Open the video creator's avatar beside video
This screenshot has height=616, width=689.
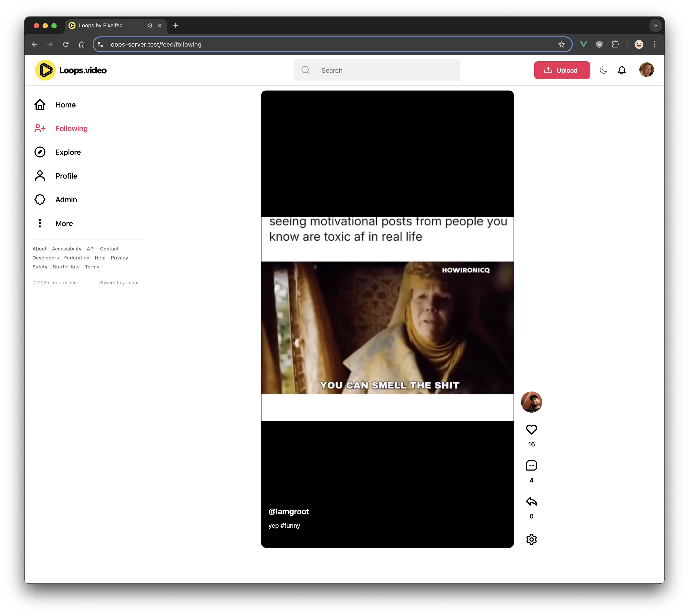(531, 402)
